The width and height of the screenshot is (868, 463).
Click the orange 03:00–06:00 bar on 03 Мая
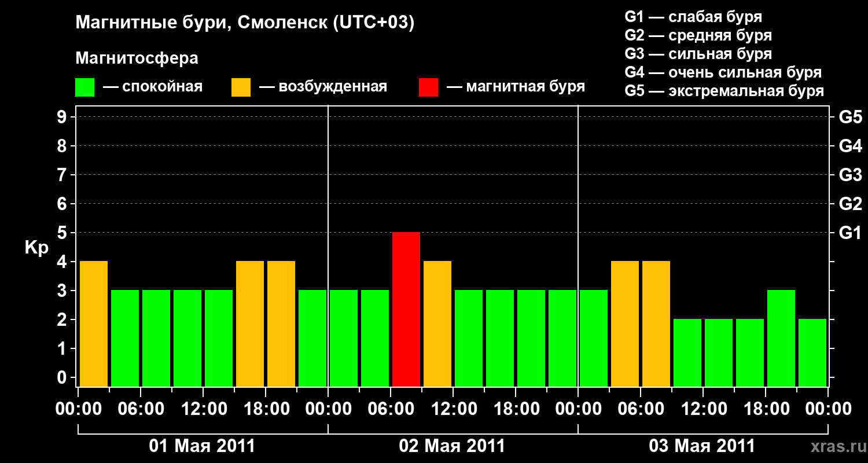pos(625,324)
